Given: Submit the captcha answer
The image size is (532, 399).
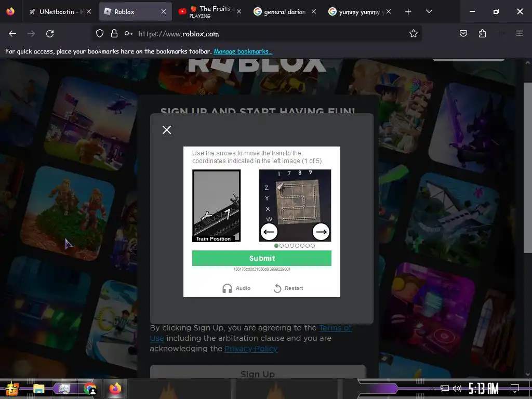Looking at the screenshot, I should 262,258.
